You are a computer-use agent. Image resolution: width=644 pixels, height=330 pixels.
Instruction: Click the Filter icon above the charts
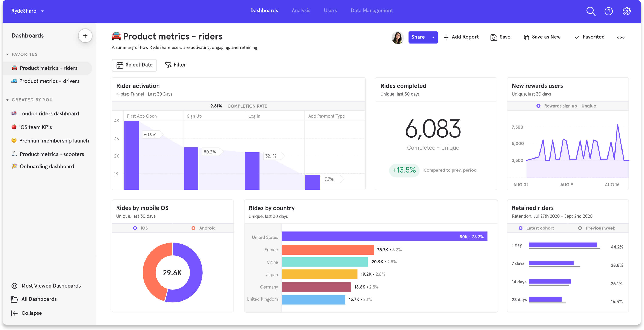click(x=168, y=65)
